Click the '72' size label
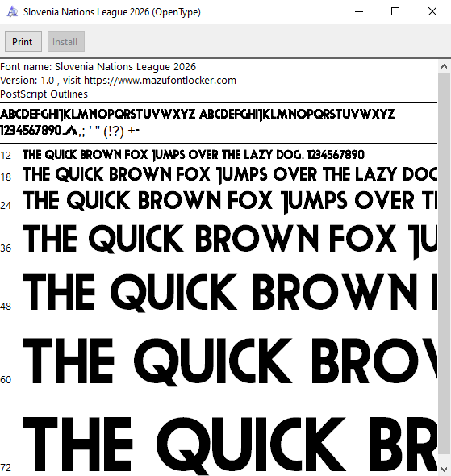The height and width of the screenshot is (476, 451). click(6, 468)
